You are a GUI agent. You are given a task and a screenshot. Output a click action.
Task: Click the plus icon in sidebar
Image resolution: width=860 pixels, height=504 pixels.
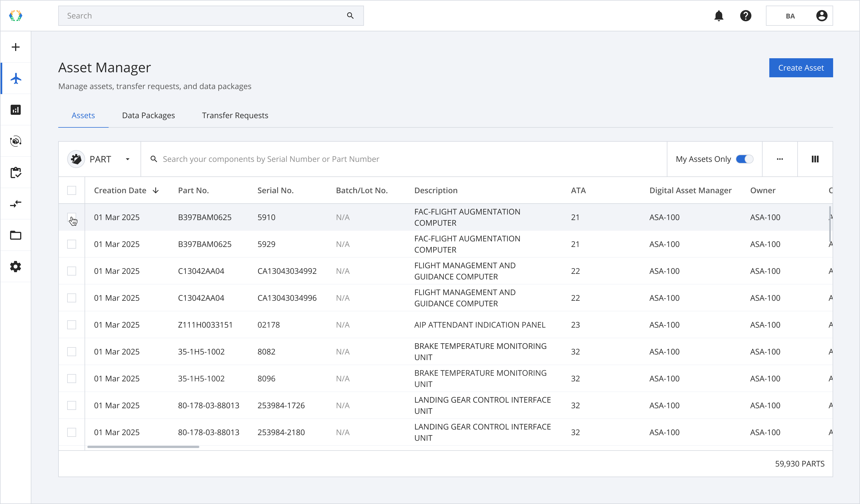(16, 47)
